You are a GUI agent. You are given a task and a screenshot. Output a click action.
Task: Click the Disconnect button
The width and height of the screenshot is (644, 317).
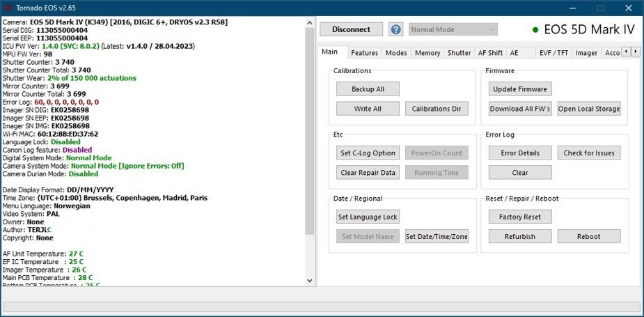351,29
